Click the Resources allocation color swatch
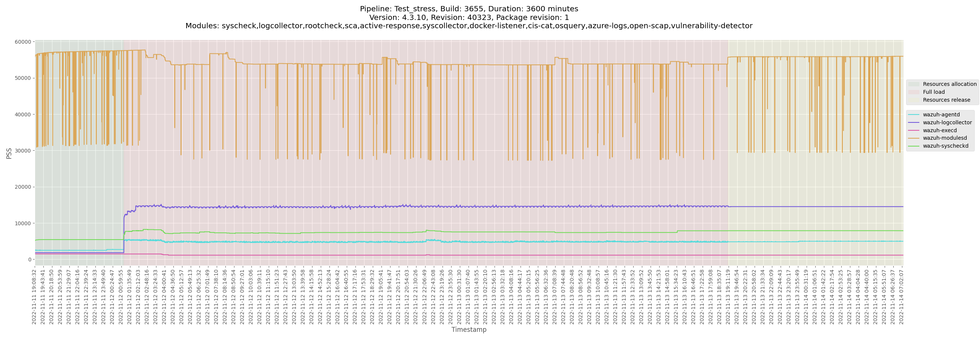Viewport: 980px width, 339px height. coord(913,84)
